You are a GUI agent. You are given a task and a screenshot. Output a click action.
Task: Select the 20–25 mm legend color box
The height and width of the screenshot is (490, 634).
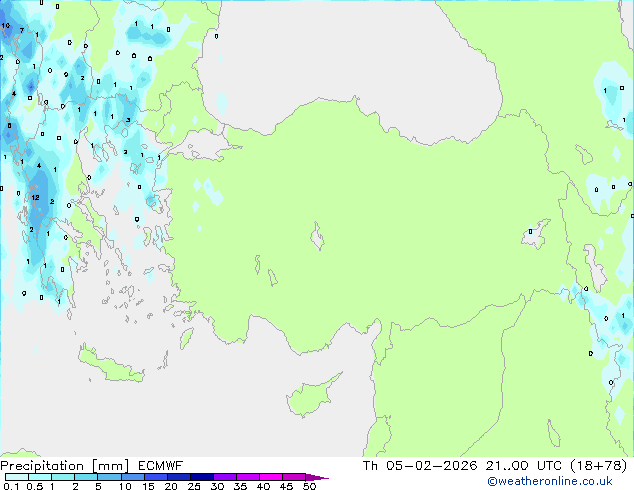178,477
